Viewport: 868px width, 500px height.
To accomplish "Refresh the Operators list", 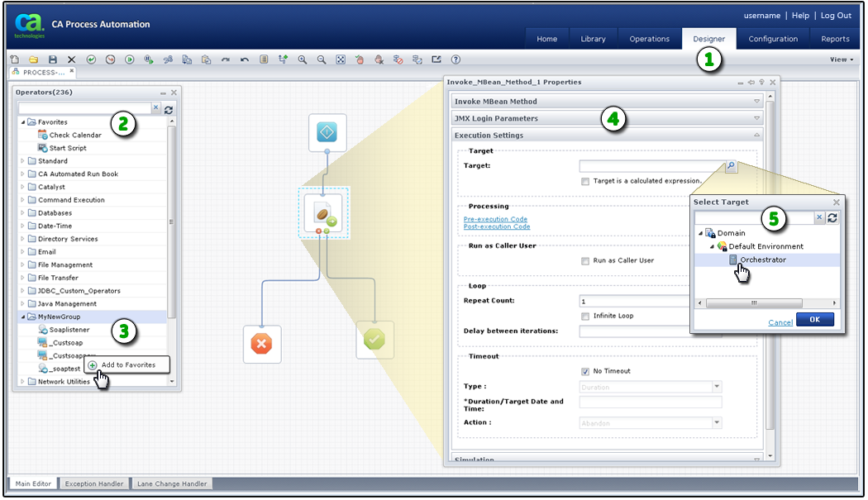I will coord(169,109).
